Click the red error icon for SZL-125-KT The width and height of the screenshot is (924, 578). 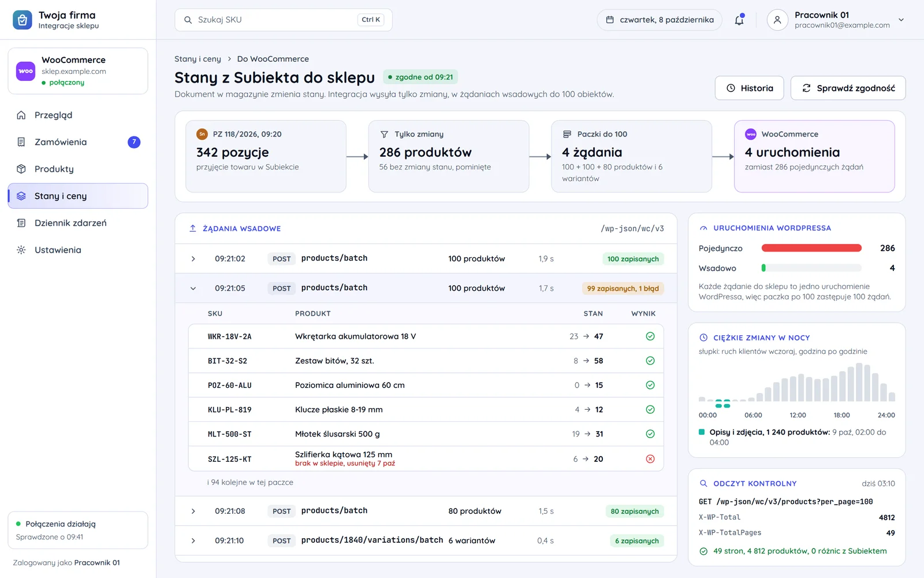650,459
